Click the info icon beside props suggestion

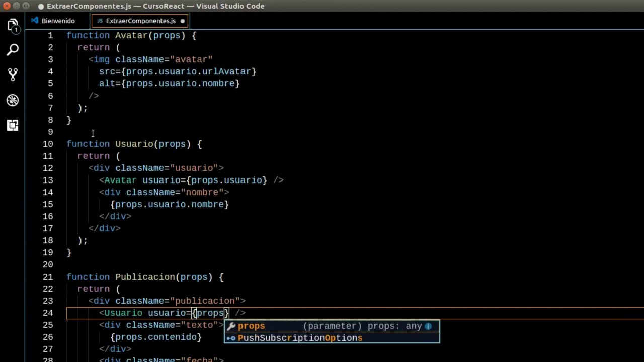click(428, 326)
